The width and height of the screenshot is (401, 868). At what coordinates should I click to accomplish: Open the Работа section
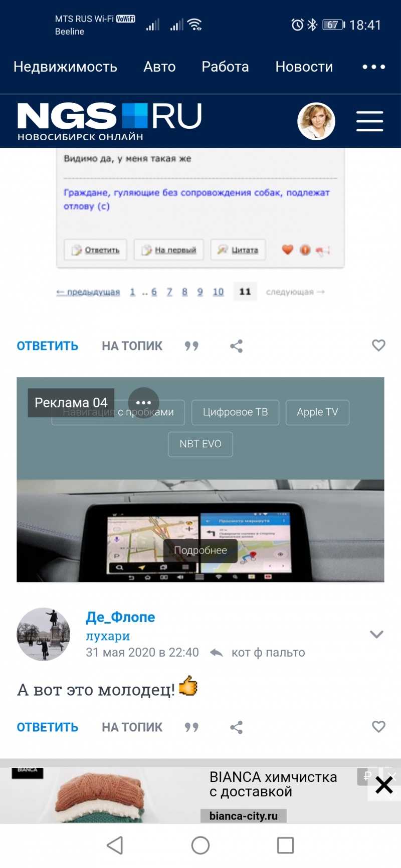[x=225, y=67]
